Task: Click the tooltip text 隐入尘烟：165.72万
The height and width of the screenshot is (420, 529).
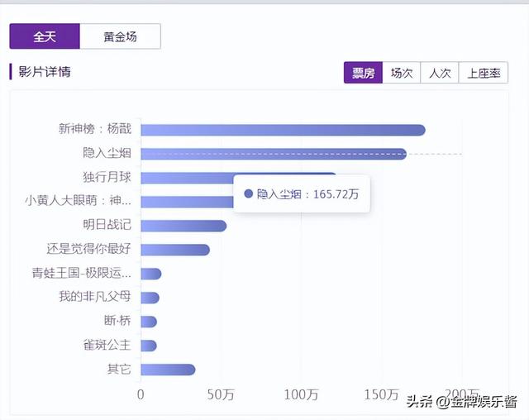Action: (x=307, y=194)
